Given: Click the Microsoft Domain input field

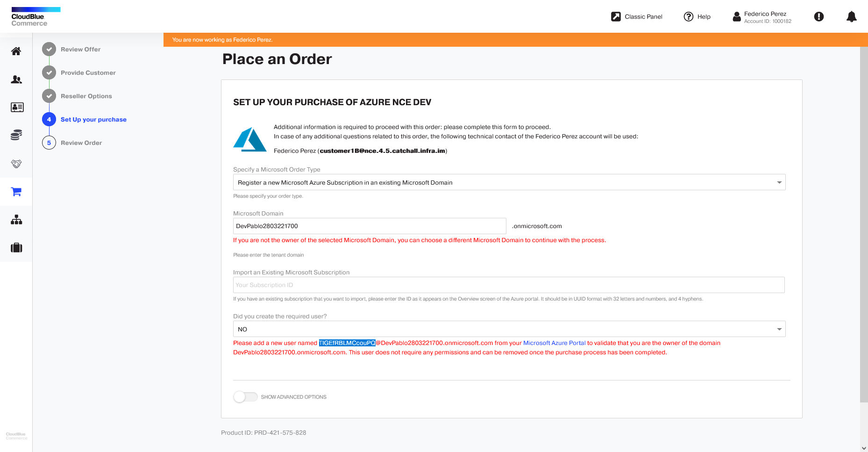Looking at the screenshot, I should tap(370, 226).
